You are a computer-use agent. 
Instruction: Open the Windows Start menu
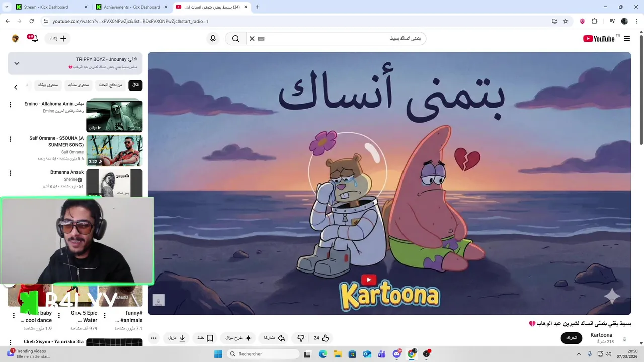click(x=218, y=354)
